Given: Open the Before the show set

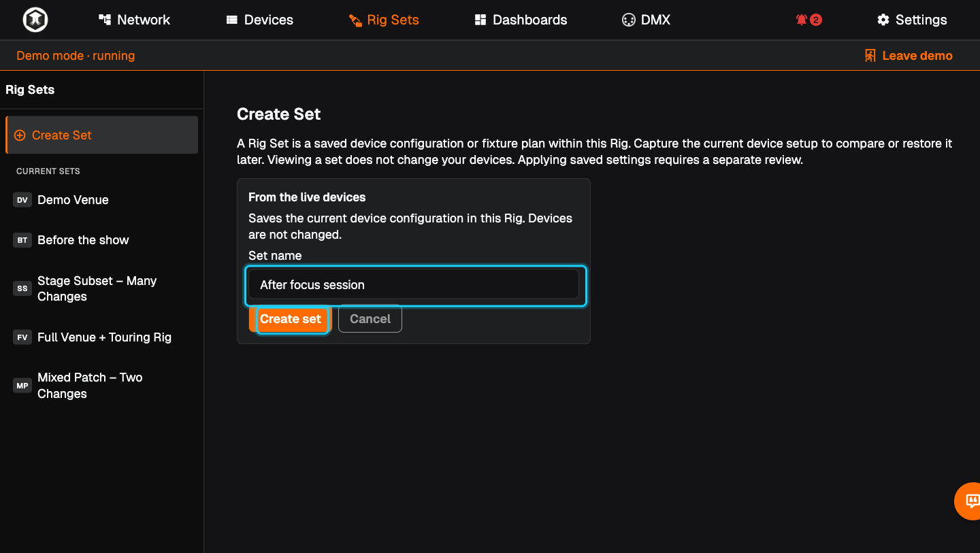Looking at the screenshot, I should click(102, 240).
